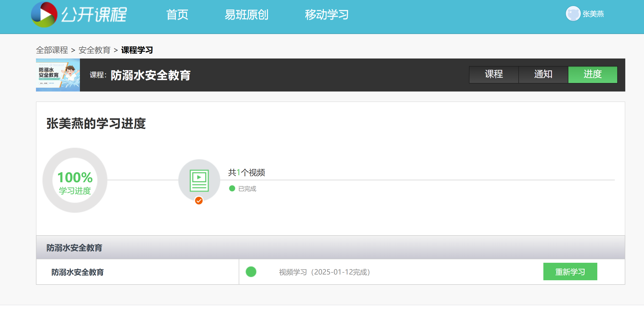Open the 首页 navigation item
644x311 pixels.
pos(177,14)
